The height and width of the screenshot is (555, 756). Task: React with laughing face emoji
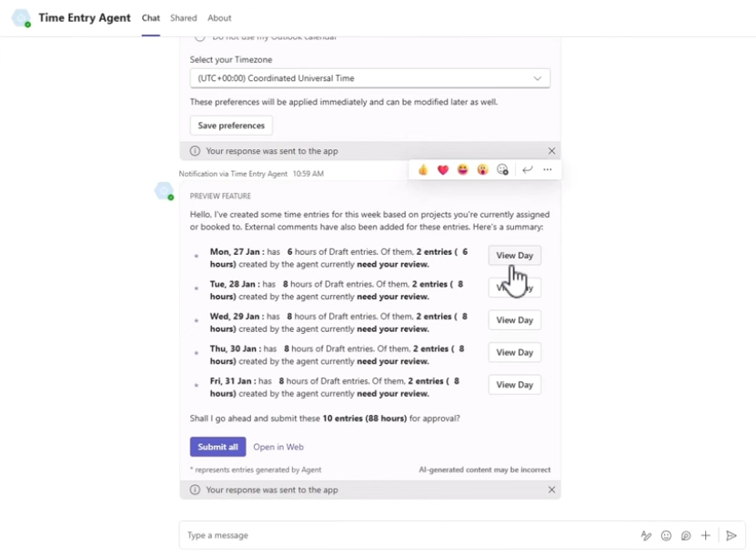coord(463,170)
